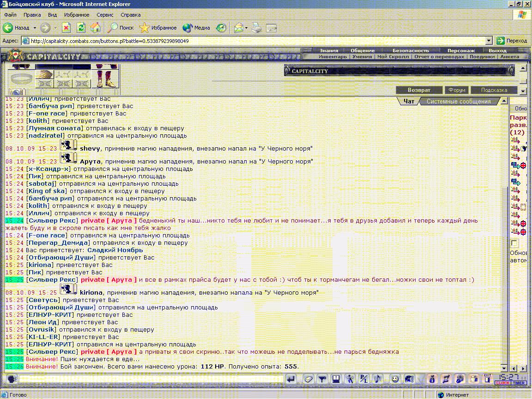This screenshot has height=399, width=532.
Task: Open the Медиа toolbar button
Action: [196, 28]
